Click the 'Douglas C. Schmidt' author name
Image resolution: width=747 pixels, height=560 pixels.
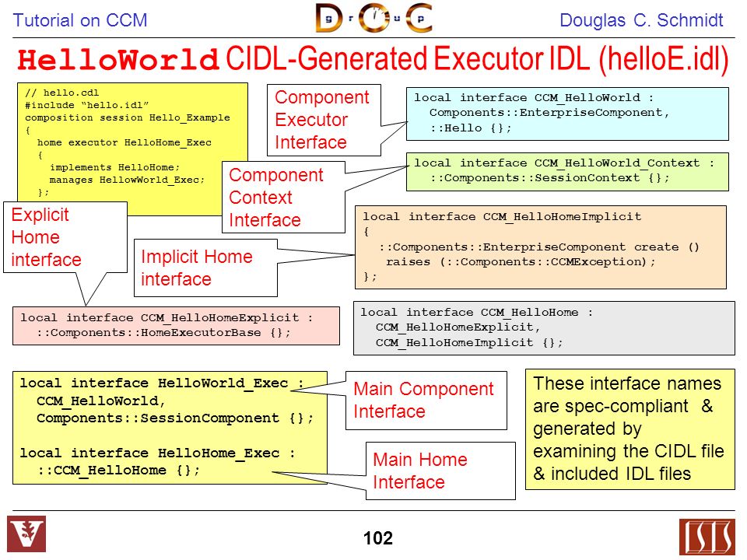tap(641, 20)
